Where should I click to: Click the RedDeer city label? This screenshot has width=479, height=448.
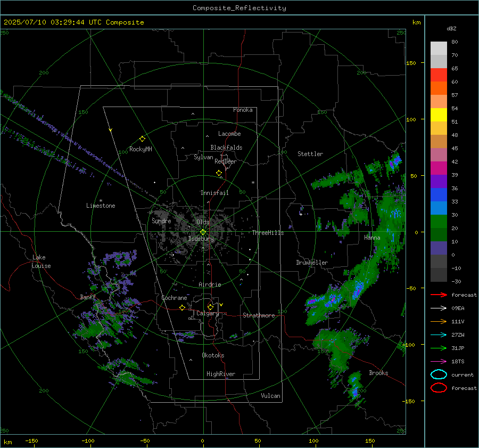(x=226, y=161)
